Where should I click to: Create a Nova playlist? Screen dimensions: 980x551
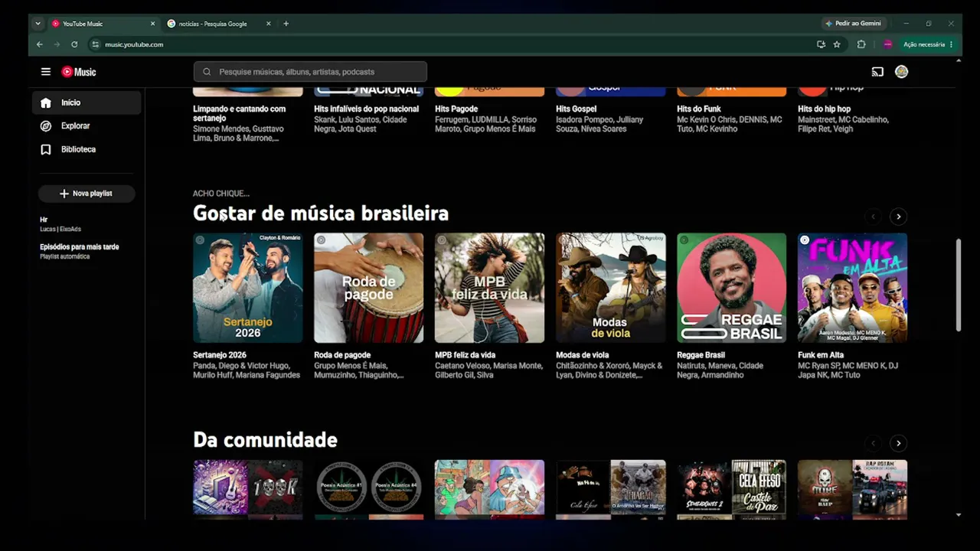point(87,194)
